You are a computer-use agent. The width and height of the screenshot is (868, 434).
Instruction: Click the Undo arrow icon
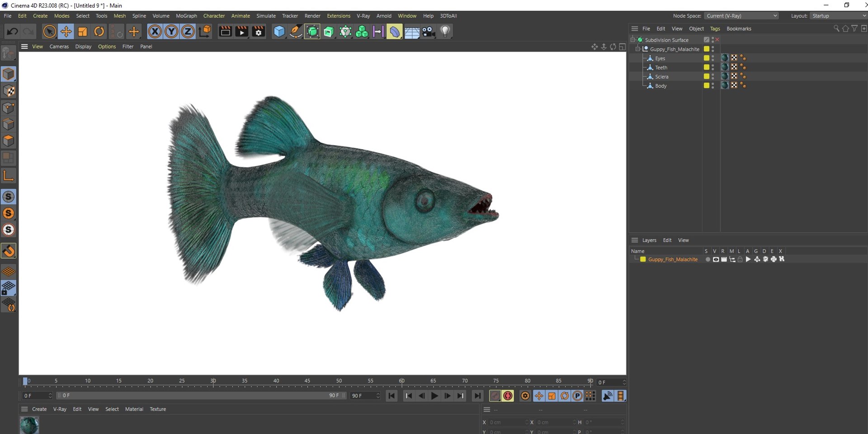[x=12, y=32]
